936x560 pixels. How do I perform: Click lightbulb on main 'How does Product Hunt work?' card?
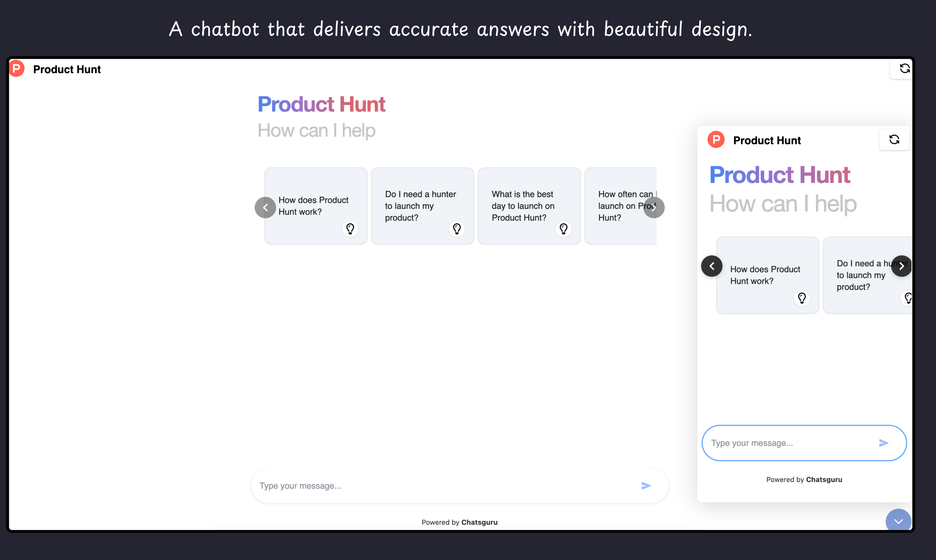coord(350,229)
